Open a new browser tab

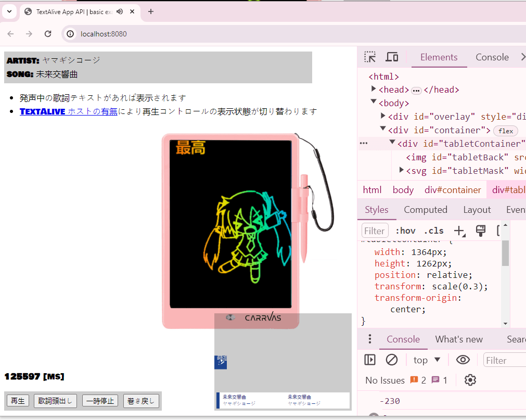pyautogui.click(x=151, y=11)
